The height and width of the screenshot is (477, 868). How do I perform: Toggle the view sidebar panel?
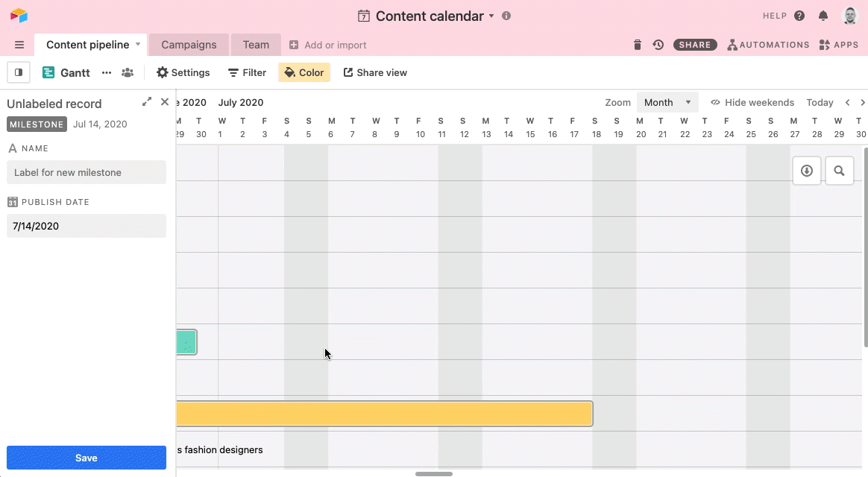pyautogui.click(x=19, y=72)
